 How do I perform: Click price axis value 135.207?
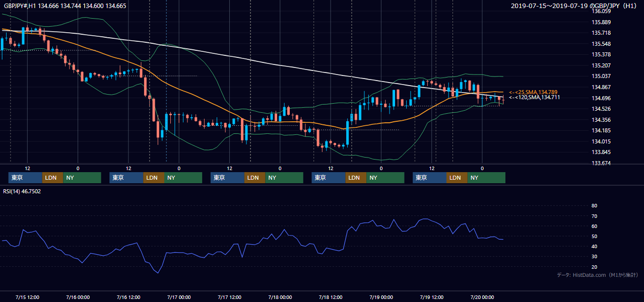(x=601, y=65)
